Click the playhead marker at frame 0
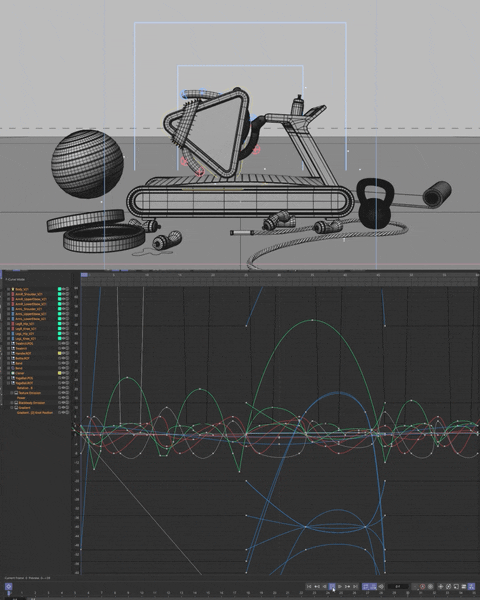 [x=84, y=275]
